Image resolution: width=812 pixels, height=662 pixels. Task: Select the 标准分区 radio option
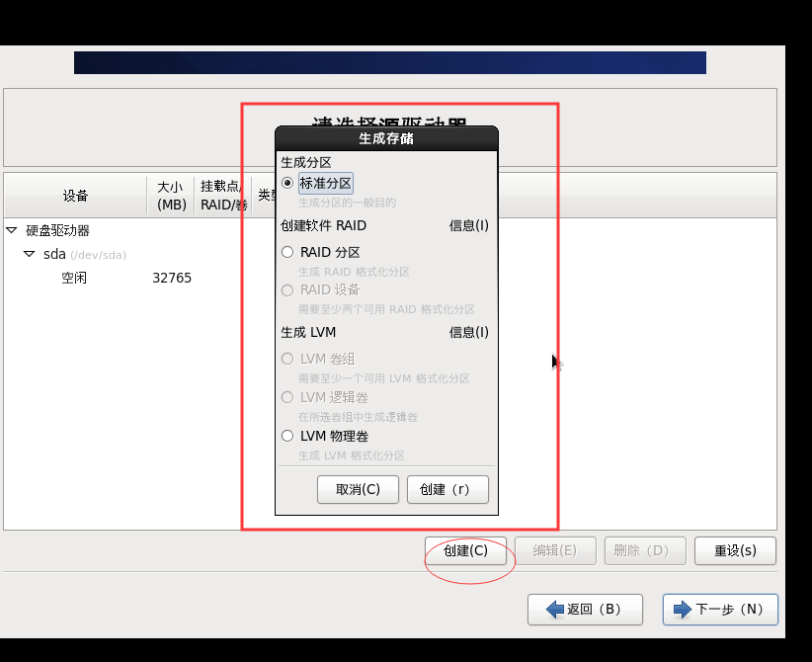pyautogui.click(x=287, y=183)
